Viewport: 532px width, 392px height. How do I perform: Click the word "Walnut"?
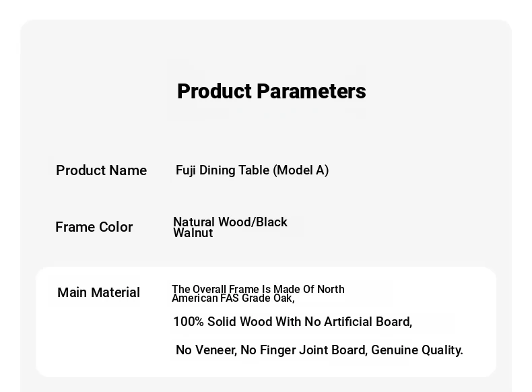coord(193,233)
